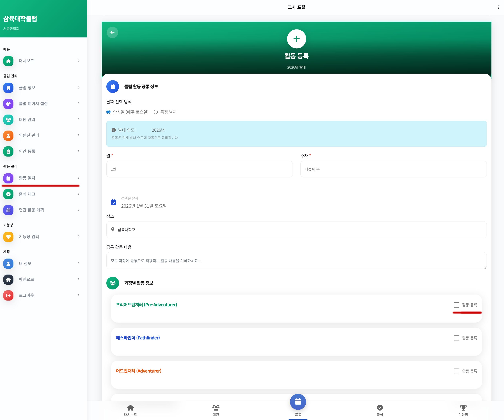Viewport: 504px width, 420px height.
Task: Click the palette icon for 클럽 페이지 설정
Action: [8, 104]
